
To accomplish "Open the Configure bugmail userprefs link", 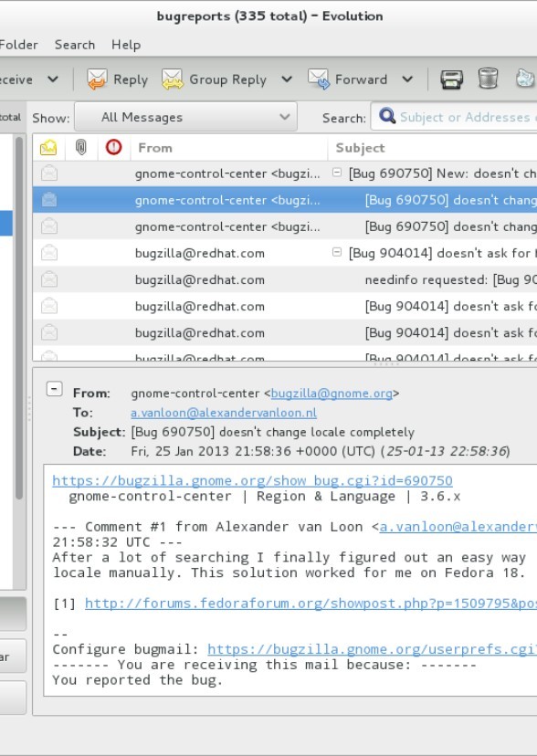I will [372, 649].
